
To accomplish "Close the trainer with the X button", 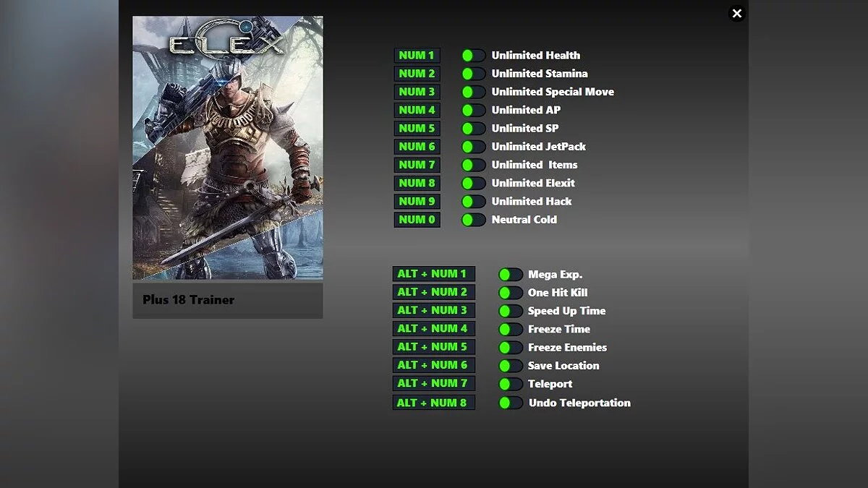I will pyautogui.click(x=736, y=14).
